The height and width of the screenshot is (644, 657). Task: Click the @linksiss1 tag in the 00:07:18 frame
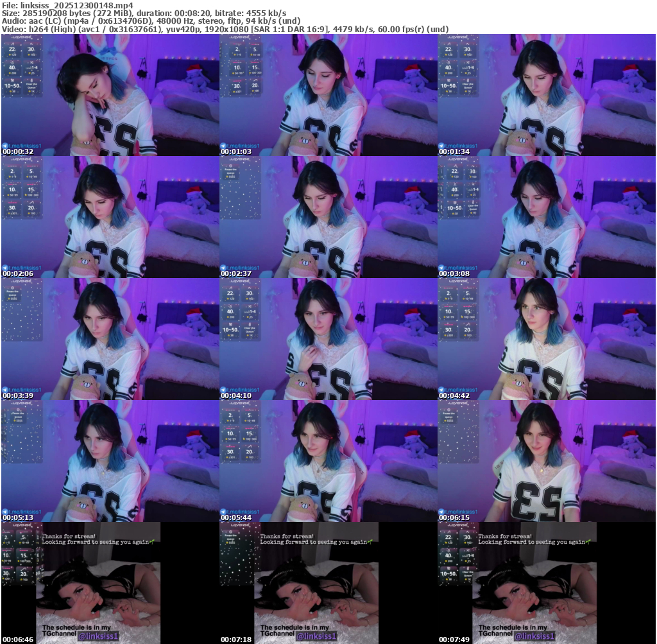[x=317, y=636]
